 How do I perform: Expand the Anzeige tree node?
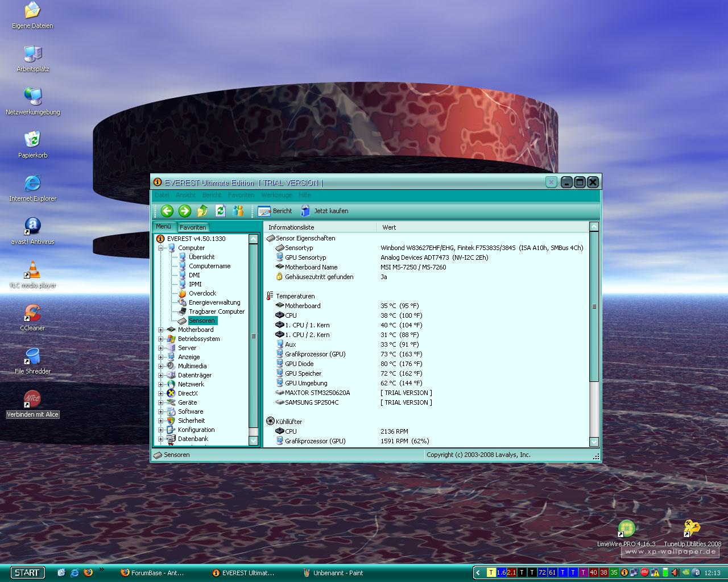click(x=160, y=357)
